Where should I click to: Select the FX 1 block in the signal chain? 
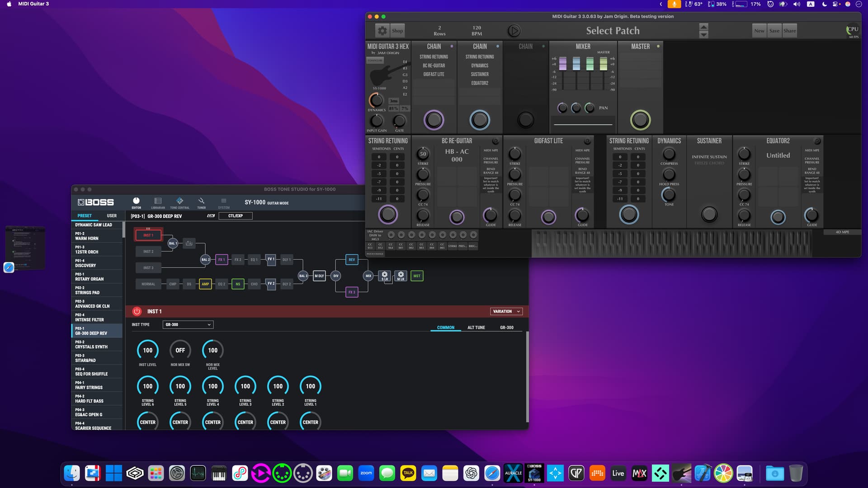pyautogui.click(x=222, y=260)
